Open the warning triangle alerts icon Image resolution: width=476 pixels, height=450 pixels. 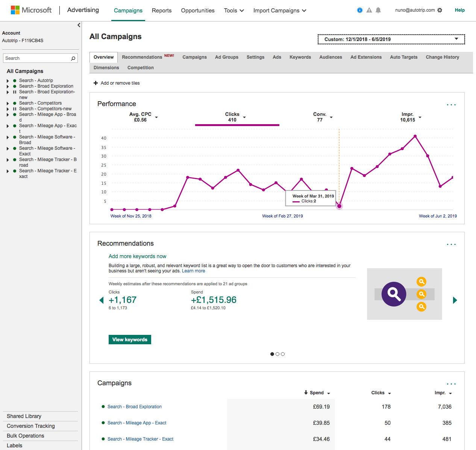pos(369,10)
